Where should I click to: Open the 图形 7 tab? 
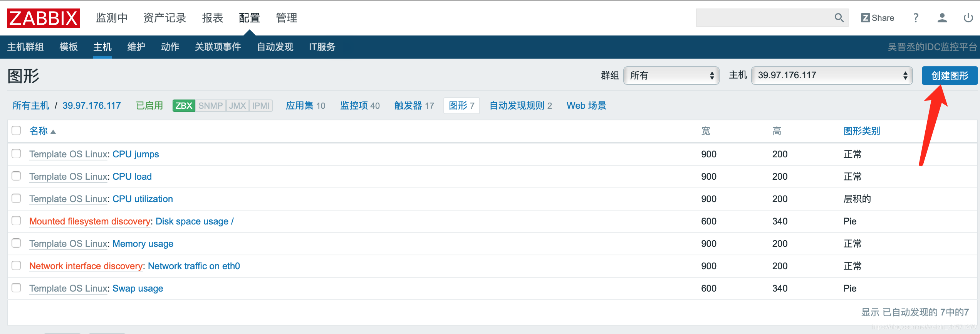pyautogui.click(x=461, y=106)
